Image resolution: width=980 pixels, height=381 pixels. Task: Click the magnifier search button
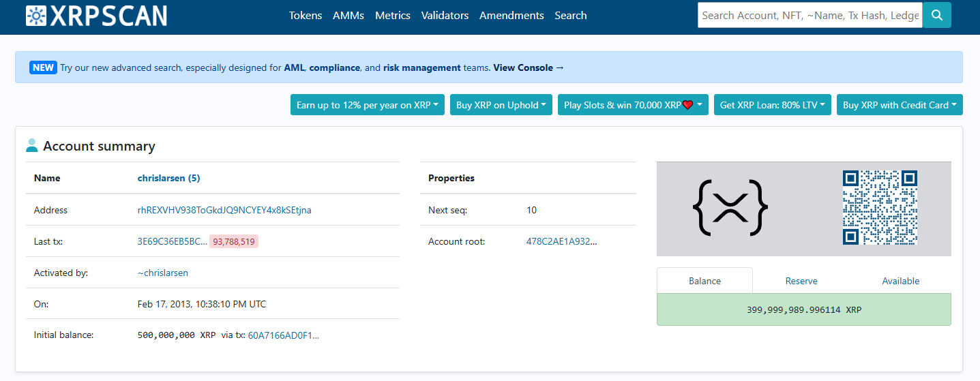point(937,15)
